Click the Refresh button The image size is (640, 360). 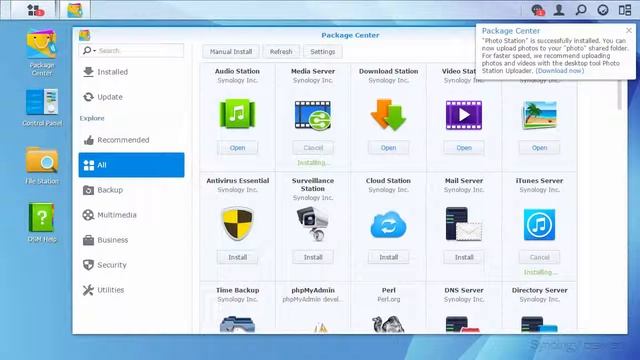pyautogui.click(x=281, y=52)
